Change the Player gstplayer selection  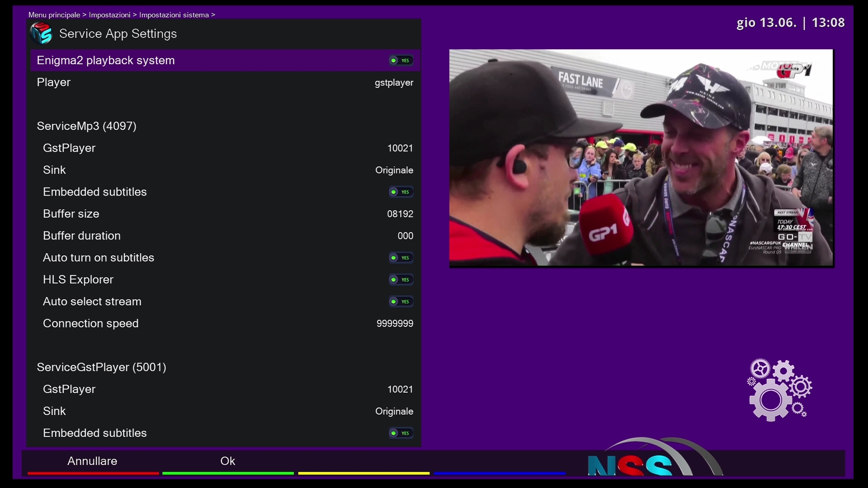tap(394, 83)
